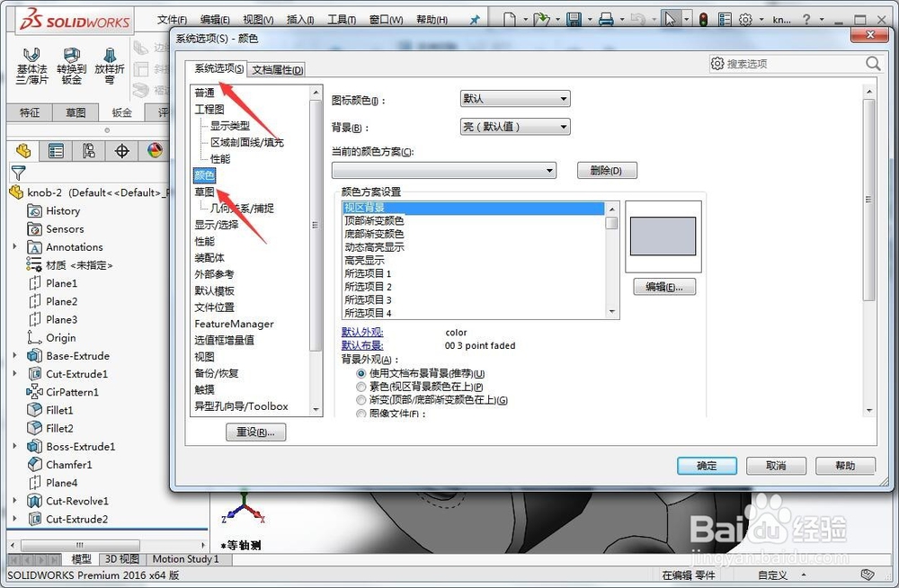Expand the Boss-Extrude1 feature node
This screenshot has height=588, width=899.
pos(15,446)
